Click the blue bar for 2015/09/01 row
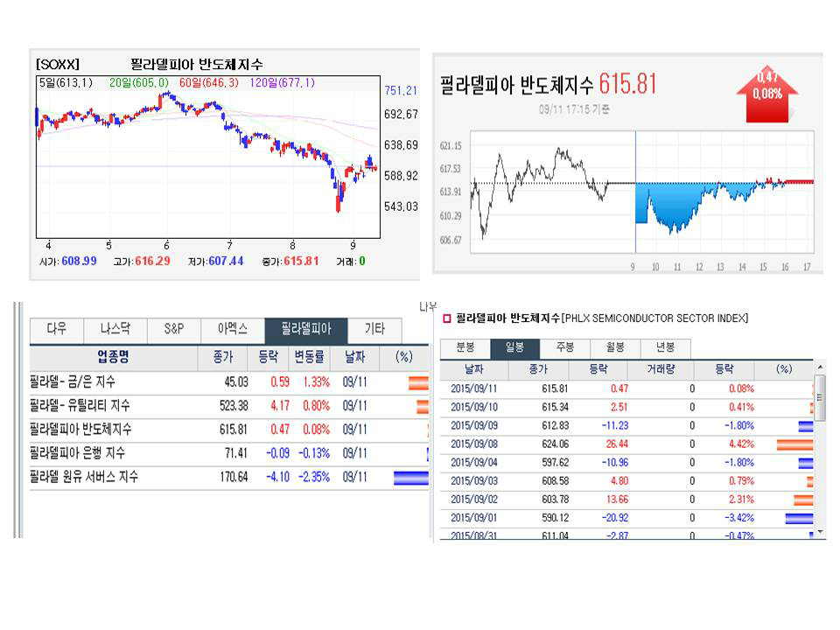 point(799,518)
